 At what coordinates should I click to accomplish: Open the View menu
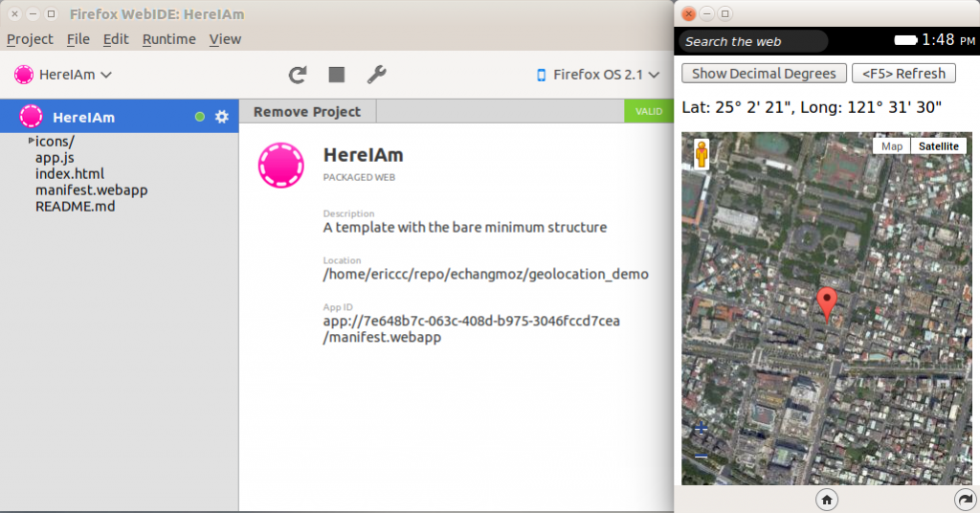click(x=225, y=39)
